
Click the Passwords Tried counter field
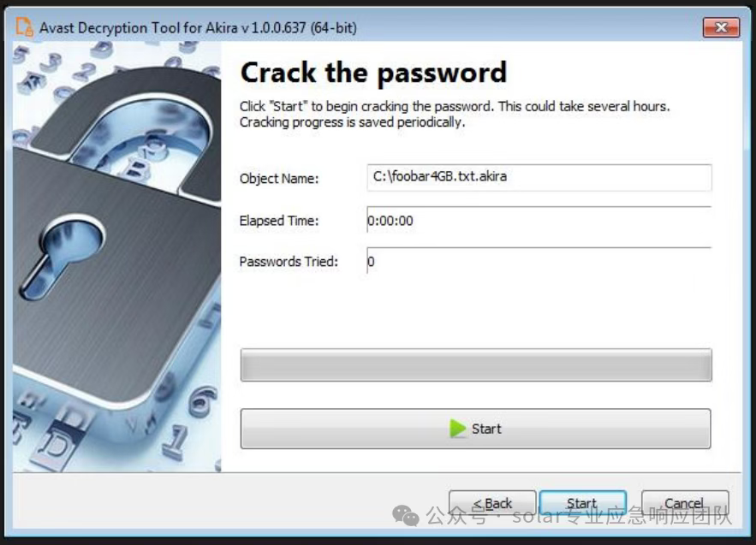(539, 261)
